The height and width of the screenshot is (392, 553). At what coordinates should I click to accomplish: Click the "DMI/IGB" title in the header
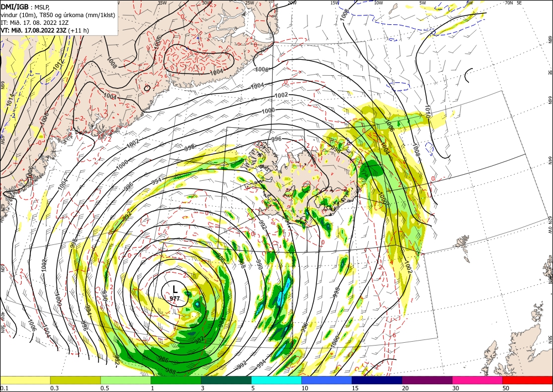(15, 6)
